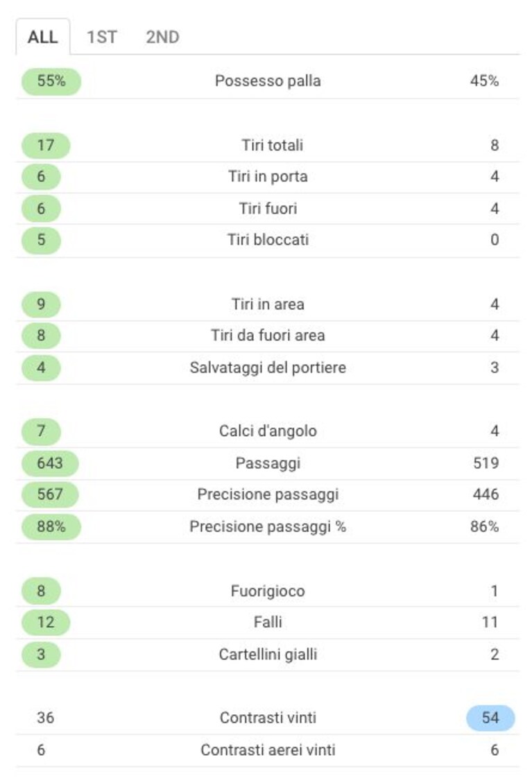The height and width of the screenshot is (778, 532).
Task: Click the Tiri in porta row label
Action: [x=268, y=177]
